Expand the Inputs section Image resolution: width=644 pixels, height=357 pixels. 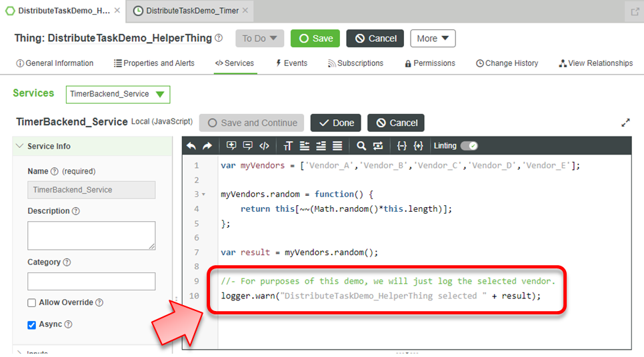pos(19,352)
